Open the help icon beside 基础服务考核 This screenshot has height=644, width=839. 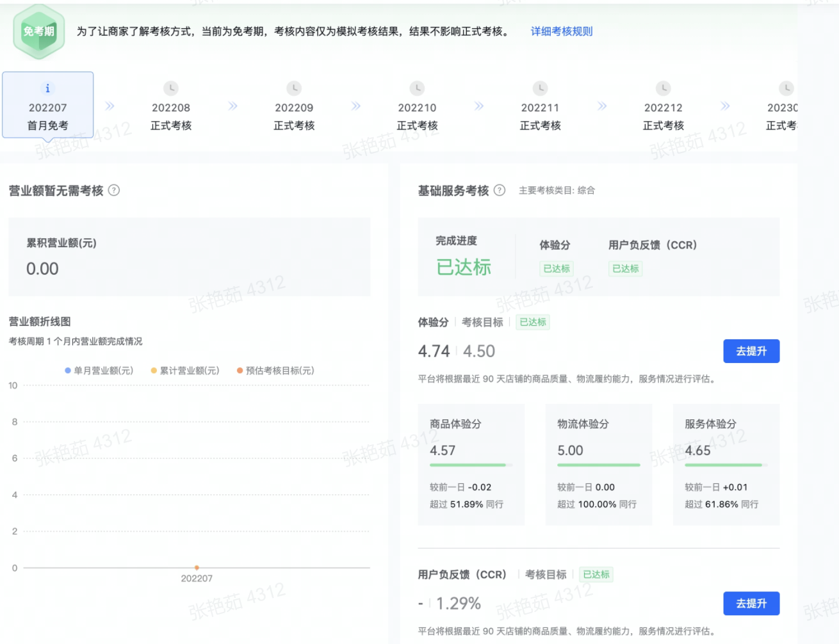click(499, 190)
